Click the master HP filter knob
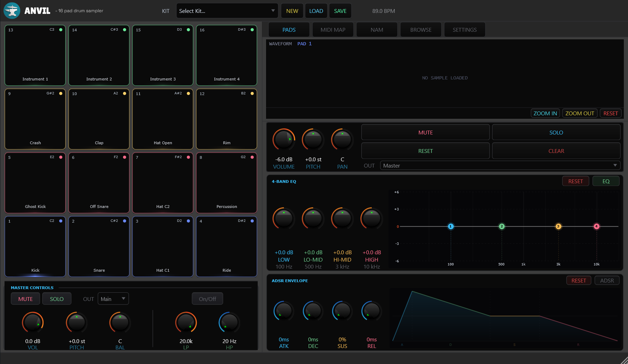Screen dimensions: 628x364 229,323
